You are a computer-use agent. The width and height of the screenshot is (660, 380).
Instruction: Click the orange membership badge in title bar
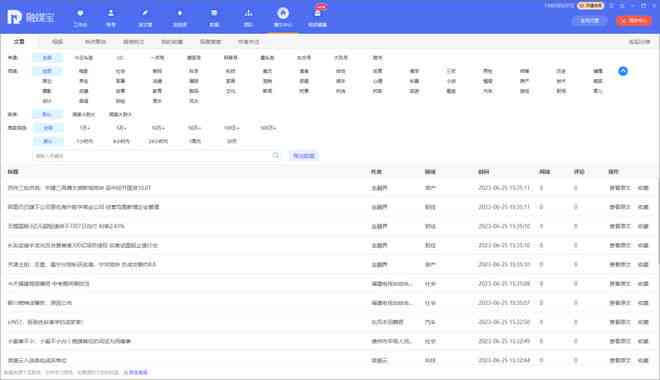click(590, 5)
